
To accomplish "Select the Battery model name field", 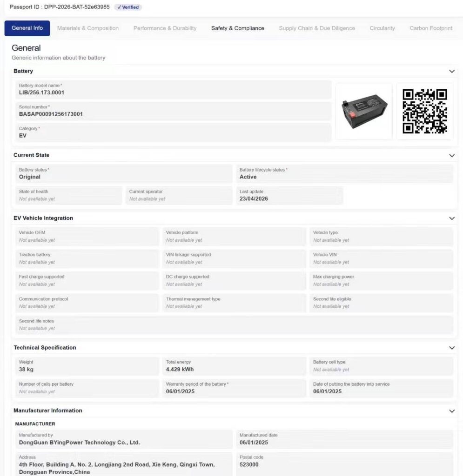I will 174,90.
